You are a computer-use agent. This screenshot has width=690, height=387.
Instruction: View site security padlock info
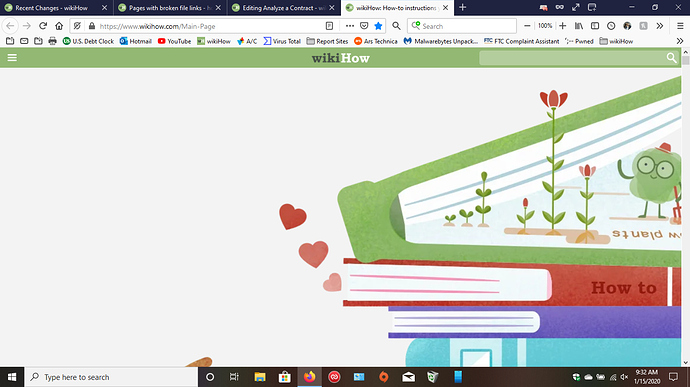tap(92, 26)
